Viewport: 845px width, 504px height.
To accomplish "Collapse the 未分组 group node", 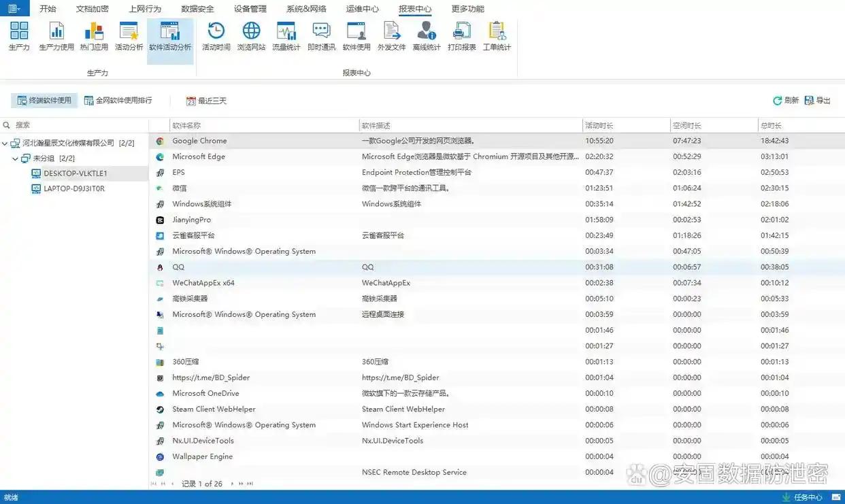I will pos(16,158).
